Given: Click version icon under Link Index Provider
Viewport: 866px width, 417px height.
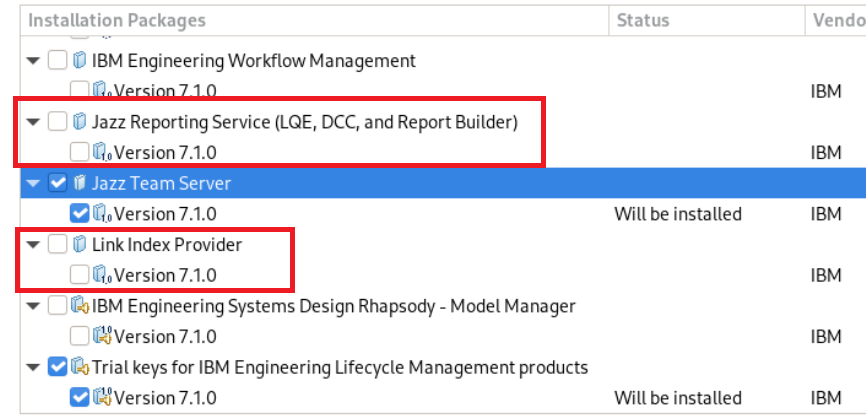Looking at the screenshot, I should [x=102, y=275].
